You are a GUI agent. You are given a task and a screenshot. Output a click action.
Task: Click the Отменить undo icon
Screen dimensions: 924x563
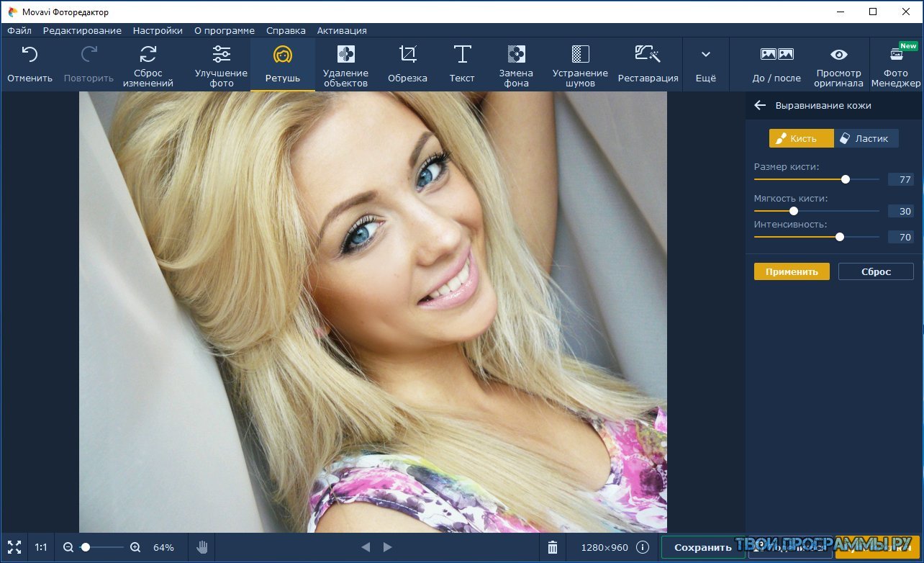[x=30, y=54]
